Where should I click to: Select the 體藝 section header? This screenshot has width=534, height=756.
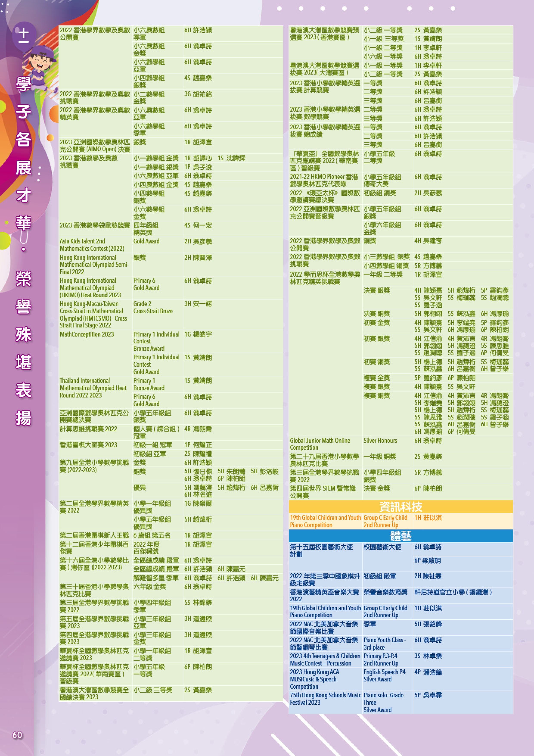click(x=400, y=536)
